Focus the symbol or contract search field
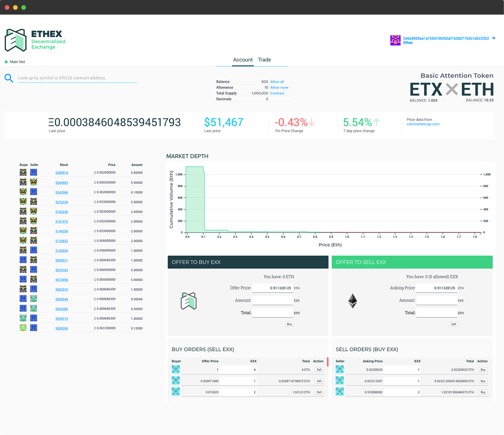 click(77, 78)
